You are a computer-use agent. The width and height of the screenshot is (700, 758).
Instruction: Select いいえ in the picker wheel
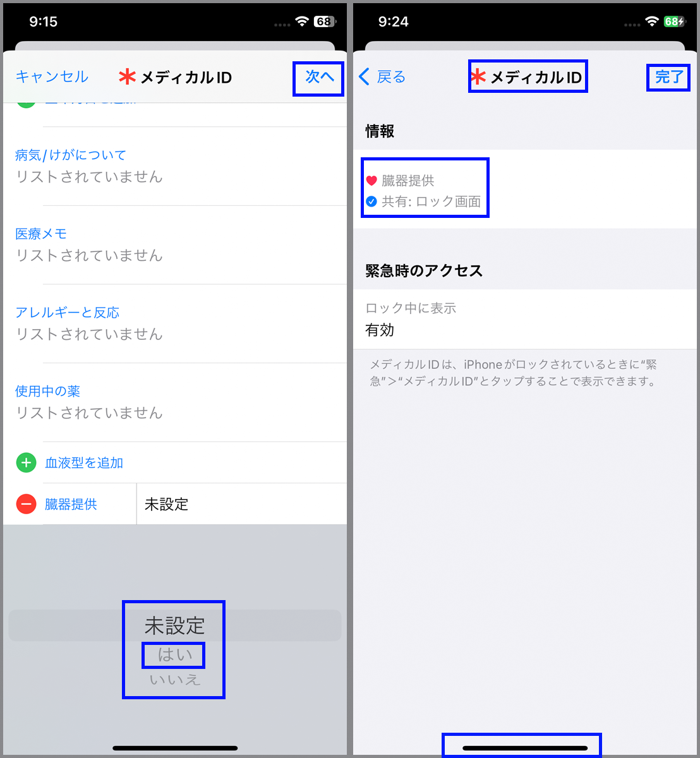tap(175, 680)
